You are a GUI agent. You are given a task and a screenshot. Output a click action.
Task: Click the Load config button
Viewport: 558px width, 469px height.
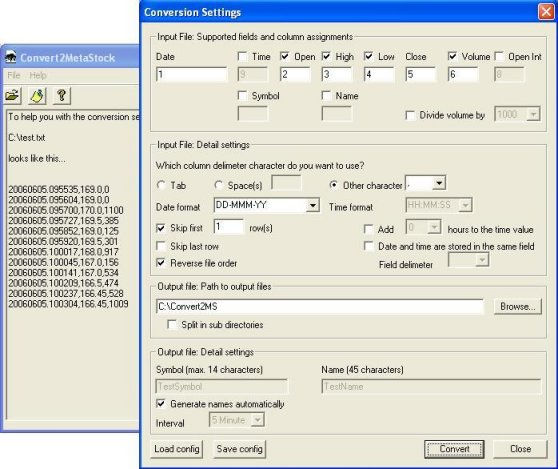tap(177, 449)
